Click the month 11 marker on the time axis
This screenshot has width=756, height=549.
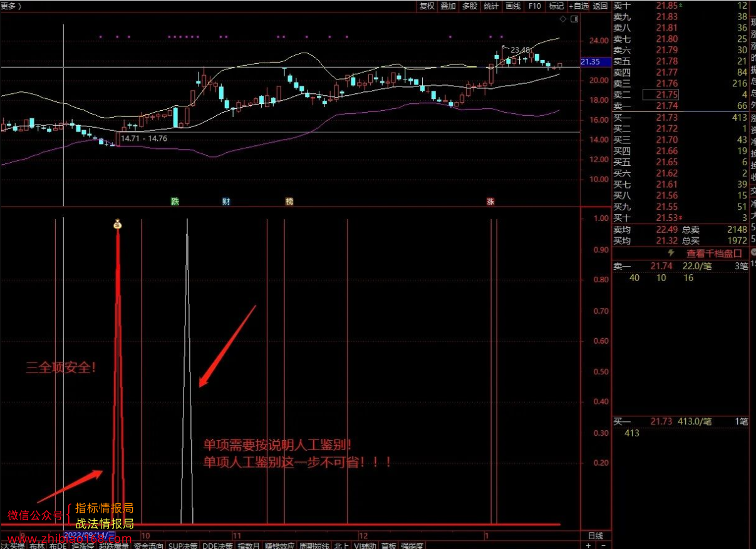coord(237,536)
